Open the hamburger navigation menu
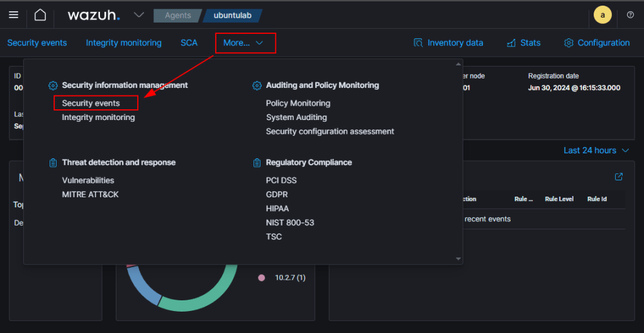Screen dimensions: 644x333 click(x=13, y=15)
